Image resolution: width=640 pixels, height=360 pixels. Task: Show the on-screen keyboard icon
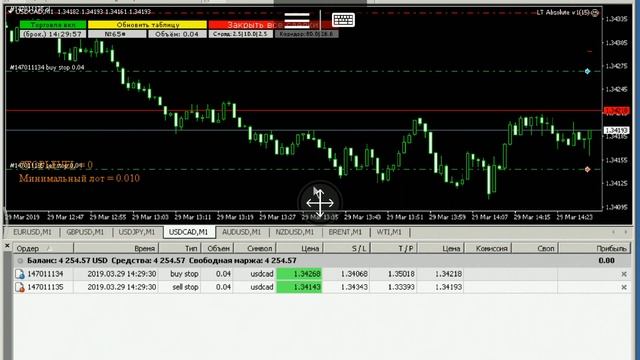(343, 19)
